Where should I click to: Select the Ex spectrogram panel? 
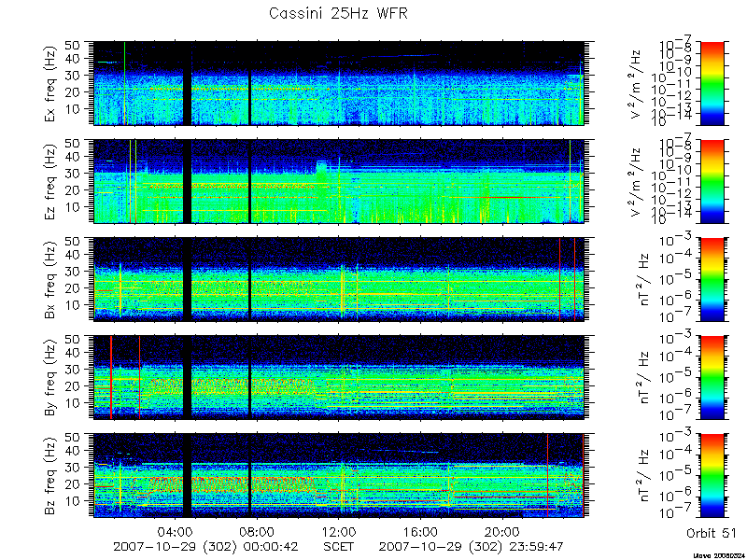click(x=339, y=83)
